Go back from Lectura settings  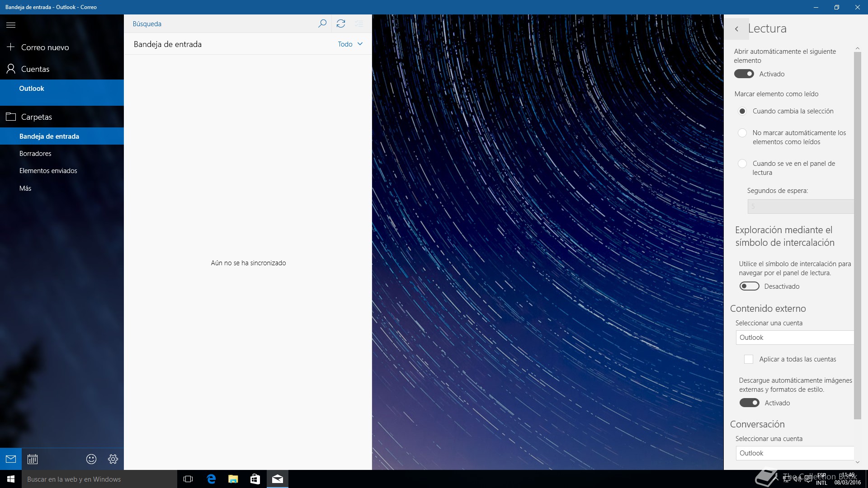point(736,29)
